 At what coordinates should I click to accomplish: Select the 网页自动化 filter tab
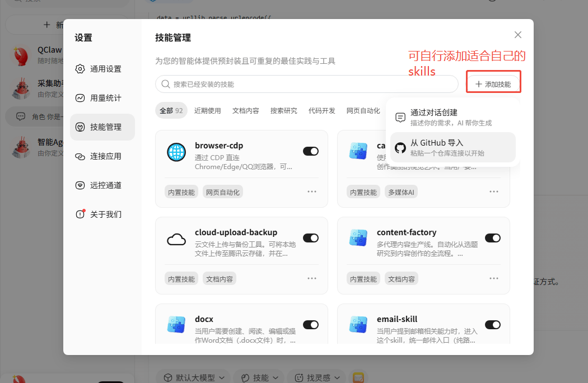tap(363, 111)
